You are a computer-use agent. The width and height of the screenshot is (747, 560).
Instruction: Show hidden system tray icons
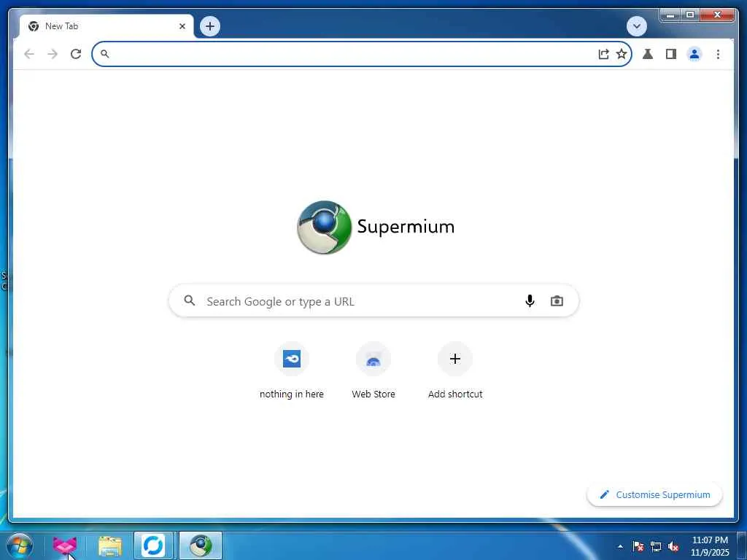620,546
